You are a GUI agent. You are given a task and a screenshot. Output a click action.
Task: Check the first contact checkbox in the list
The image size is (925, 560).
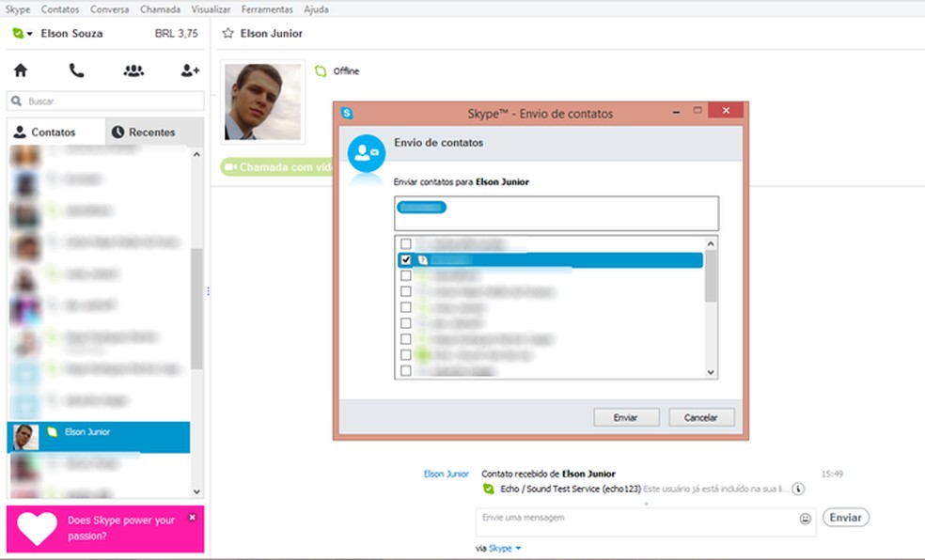pos(407,244)
